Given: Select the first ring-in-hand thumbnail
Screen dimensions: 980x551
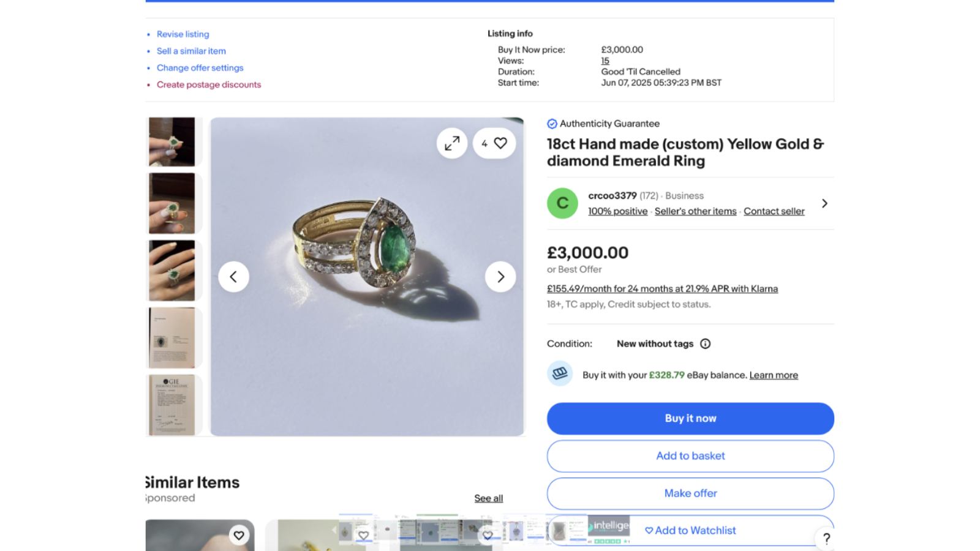Looking at the screenshot, I should click(x=172, y=142).
